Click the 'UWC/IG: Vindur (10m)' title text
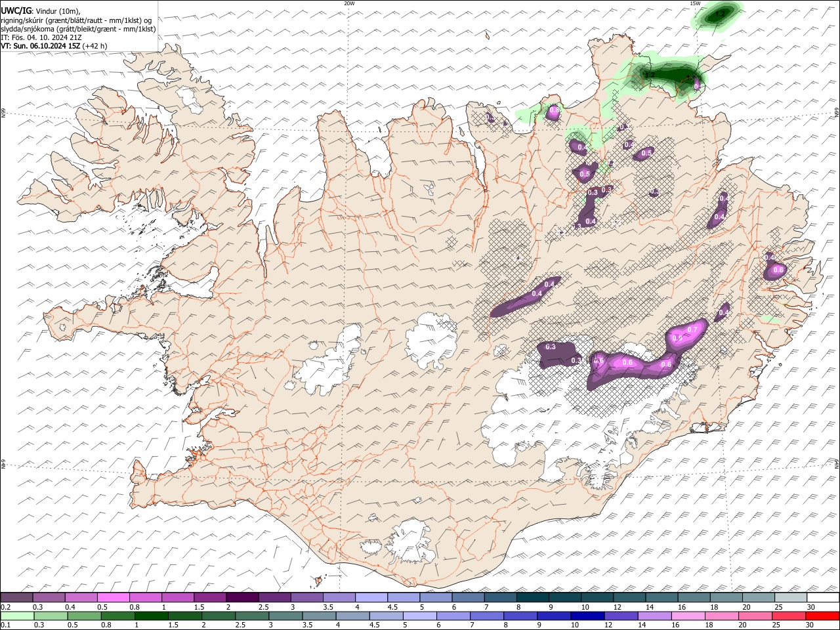 point(41,10)
